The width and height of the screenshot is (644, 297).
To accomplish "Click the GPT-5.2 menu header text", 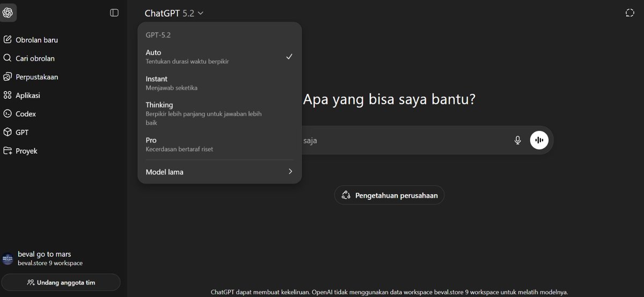I will point(158,35).
